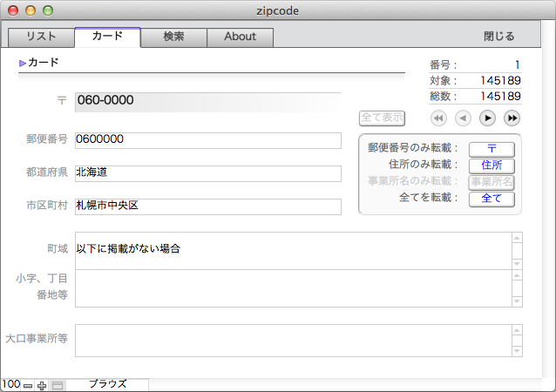
Task: Select the About tab
Action: [x=240, y=37]
